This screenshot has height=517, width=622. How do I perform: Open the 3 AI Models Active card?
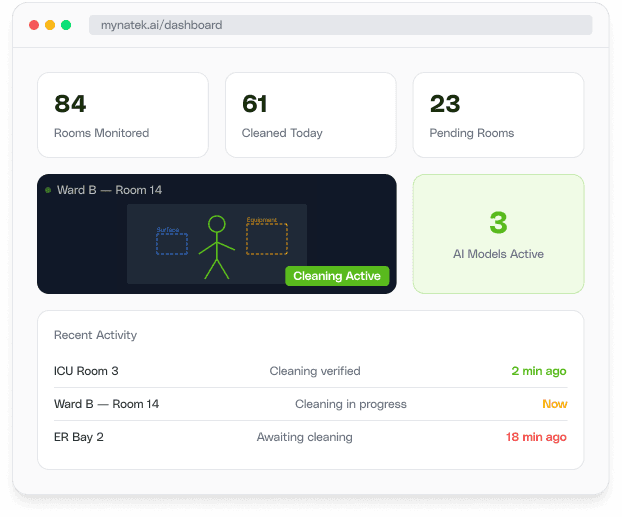[498, 234]
